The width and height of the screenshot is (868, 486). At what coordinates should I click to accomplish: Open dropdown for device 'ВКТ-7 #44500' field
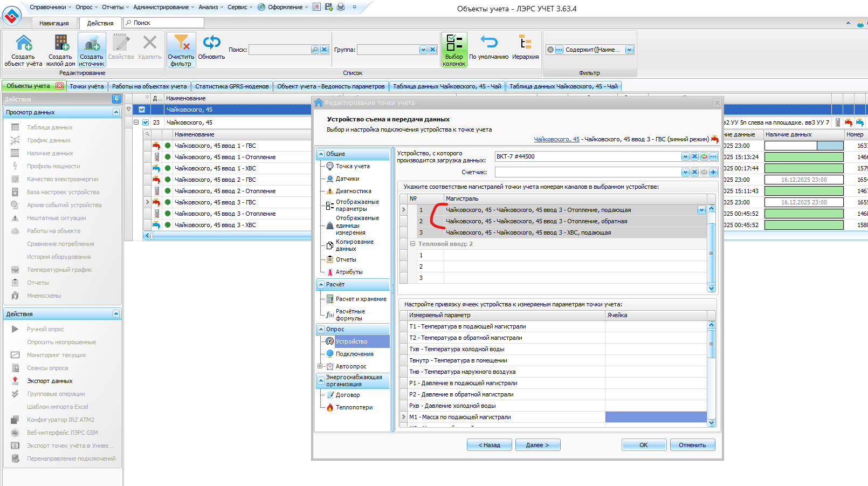[x=685, y=156]
